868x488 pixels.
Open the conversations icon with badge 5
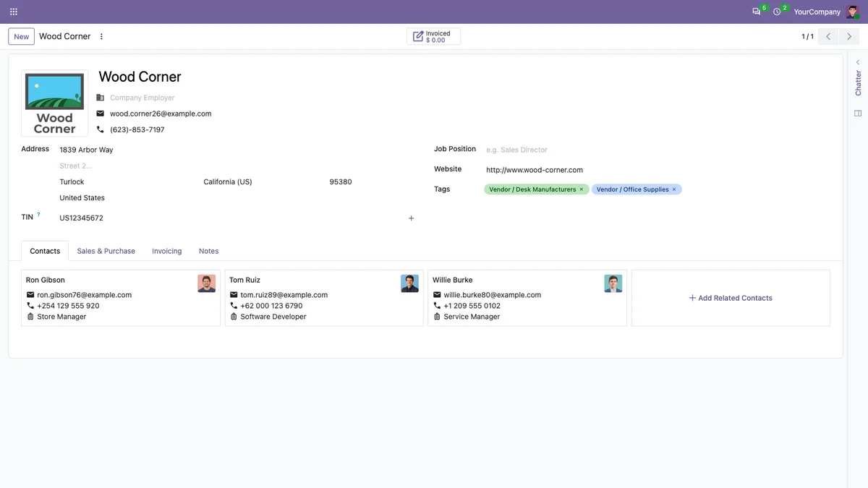click(x=757, y=12)
